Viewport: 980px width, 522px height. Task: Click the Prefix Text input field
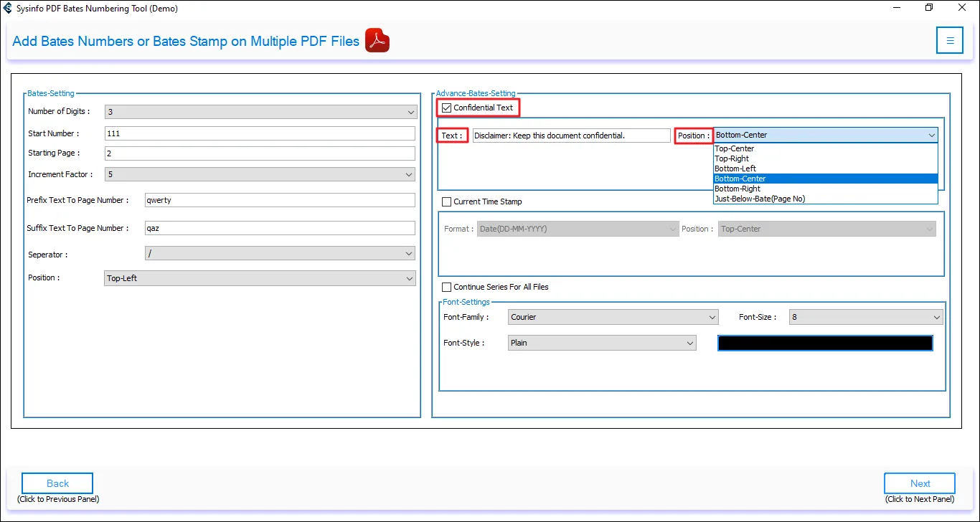tap(280, 200)
